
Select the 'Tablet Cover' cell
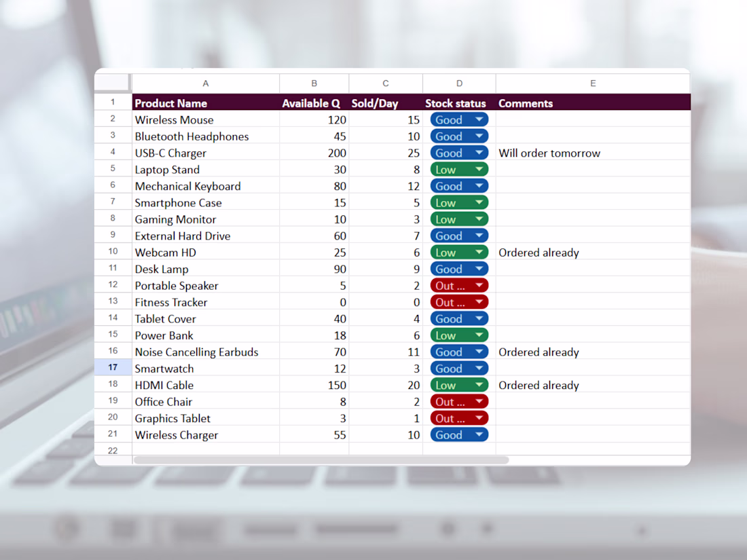click(x=206, y=319)
